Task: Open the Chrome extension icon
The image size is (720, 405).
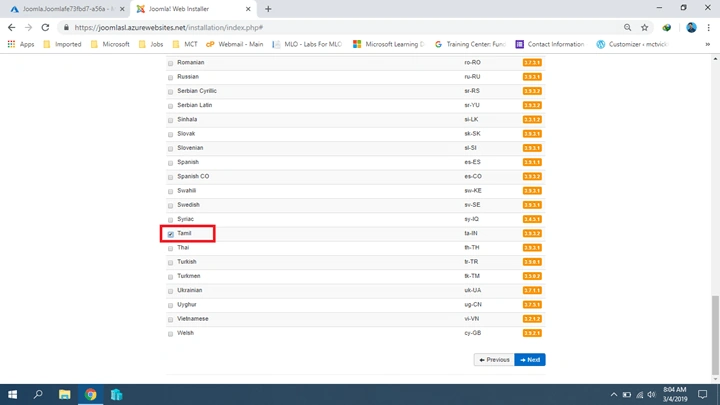Action: (x=667, y=28)
